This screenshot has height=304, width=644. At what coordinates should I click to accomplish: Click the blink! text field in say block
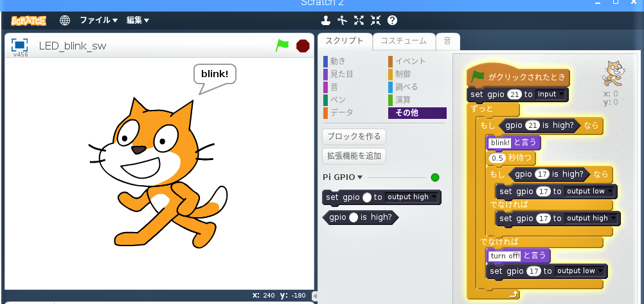pos(500,143)
